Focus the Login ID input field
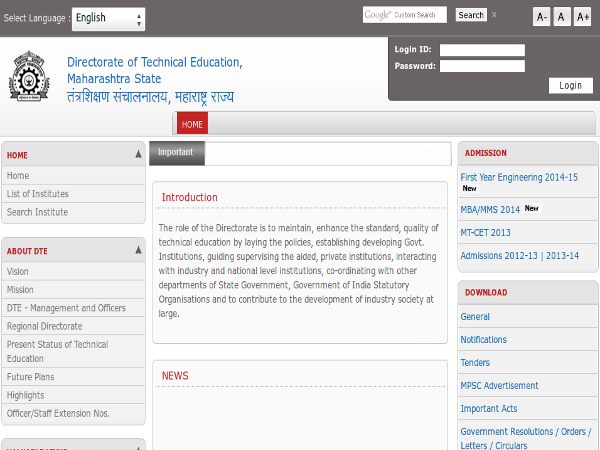The image size is (600, 450). point(482,49)
